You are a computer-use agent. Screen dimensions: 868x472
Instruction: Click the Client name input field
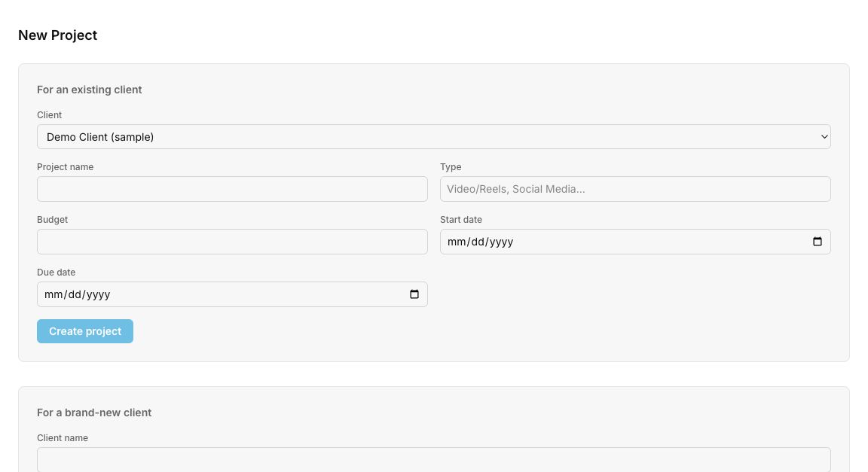pos(433,460)
